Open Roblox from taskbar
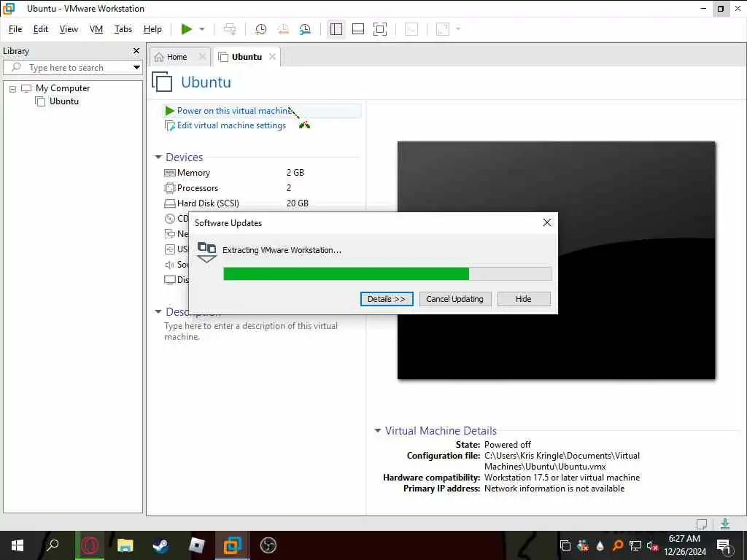Viewport: 747px width, 560px height. point(196,545)
